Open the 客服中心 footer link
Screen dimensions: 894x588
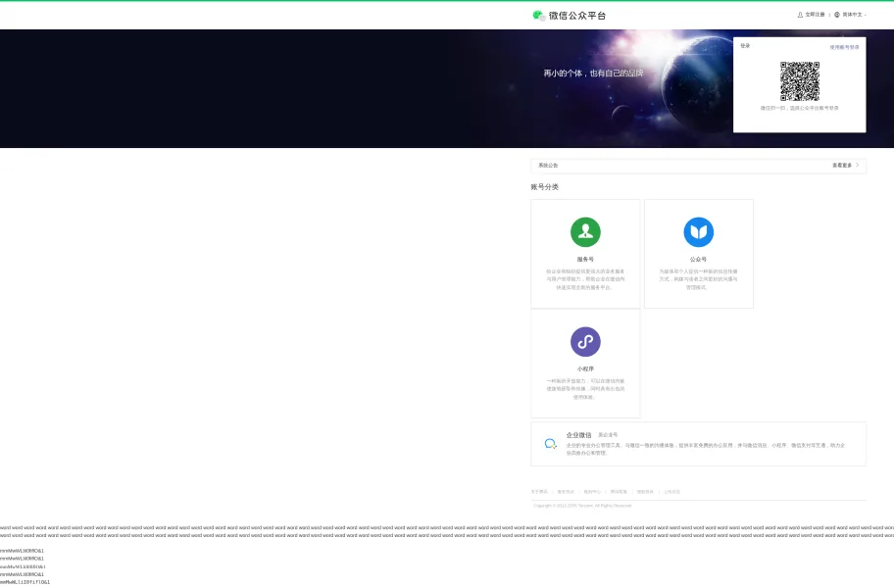(592, 492)
